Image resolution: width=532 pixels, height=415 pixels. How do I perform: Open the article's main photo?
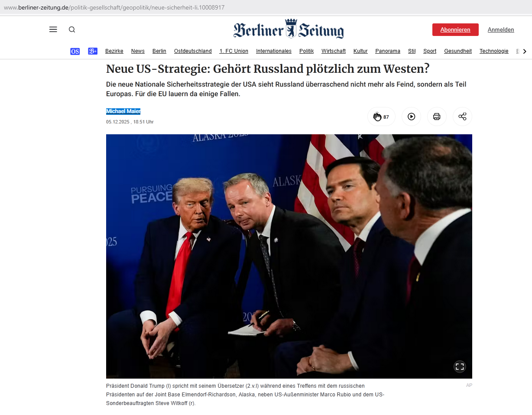289,256
